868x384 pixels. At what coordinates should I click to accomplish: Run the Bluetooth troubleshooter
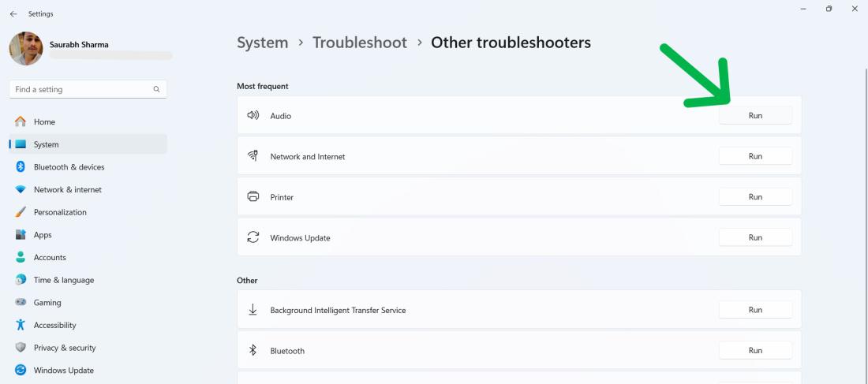point(755,350)
